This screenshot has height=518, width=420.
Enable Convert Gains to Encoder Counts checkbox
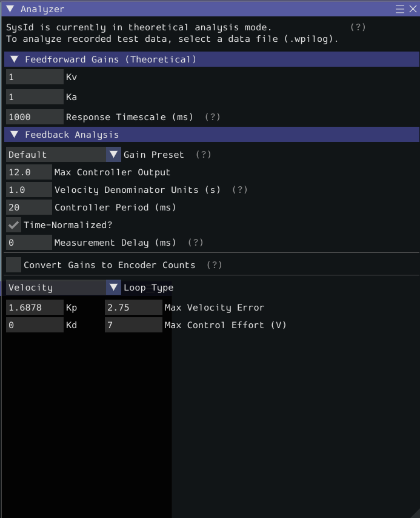[13, 265]
